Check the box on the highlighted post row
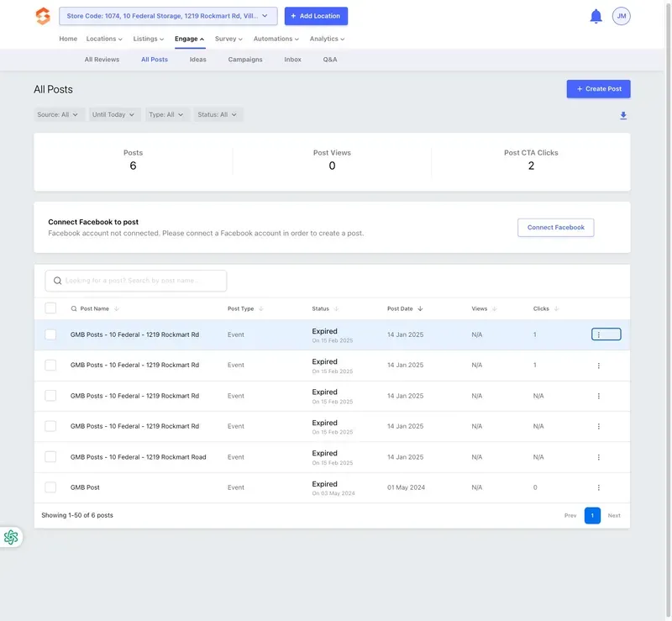 pyautogui.click(x=50, y=334)
